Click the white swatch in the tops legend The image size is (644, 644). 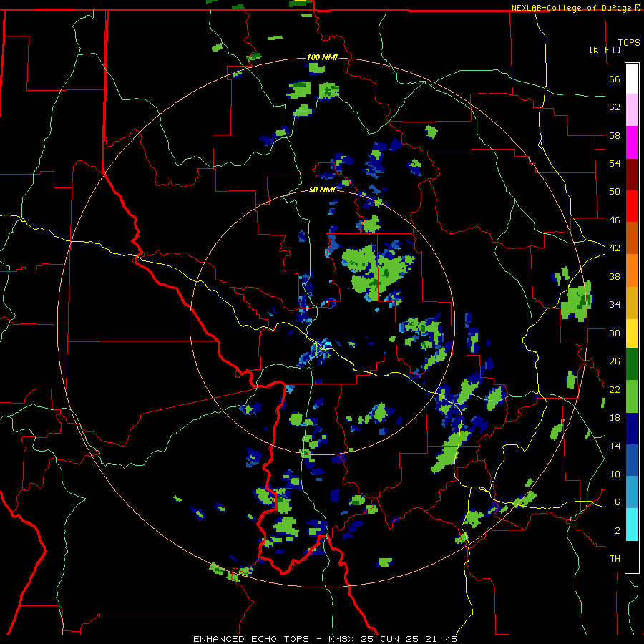pos(632,79)
